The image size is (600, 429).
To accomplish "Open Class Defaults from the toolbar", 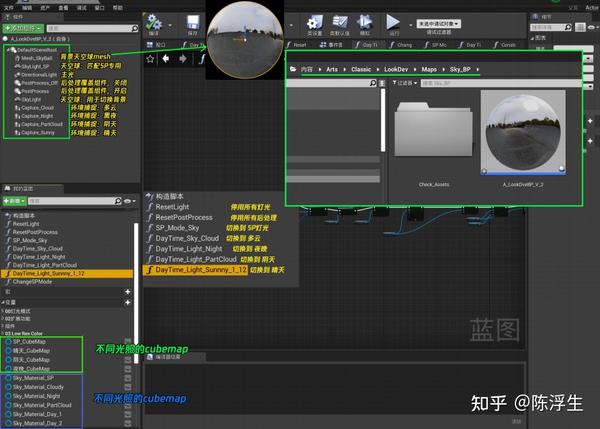I will click(x=339, y=22).
